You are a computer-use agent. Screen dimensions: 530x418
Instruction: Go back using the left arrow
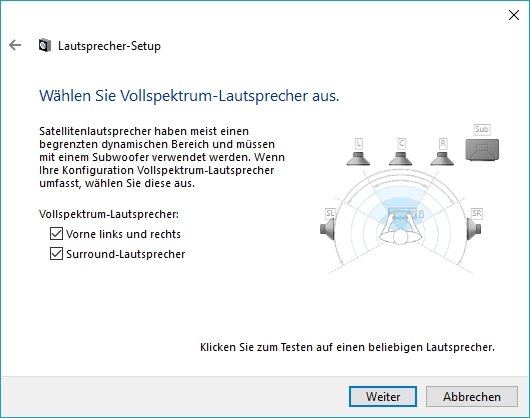click(x=15, y=45)
